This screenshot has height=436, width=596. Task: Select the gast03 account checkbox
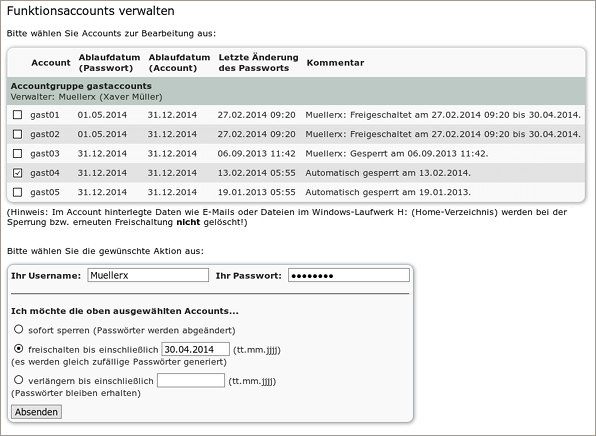click(17, 153)
